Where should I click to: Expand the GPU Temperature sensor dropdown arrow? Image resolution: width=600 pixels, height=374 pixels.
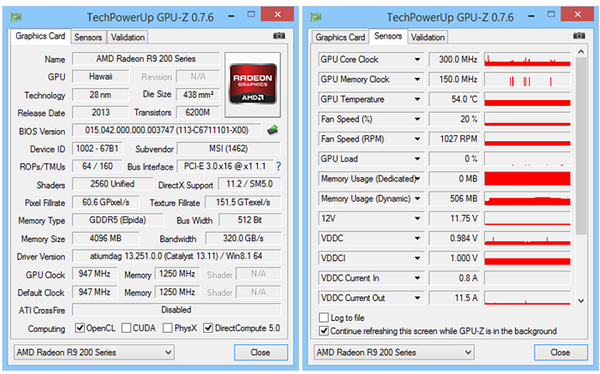[x=417, y=99]
